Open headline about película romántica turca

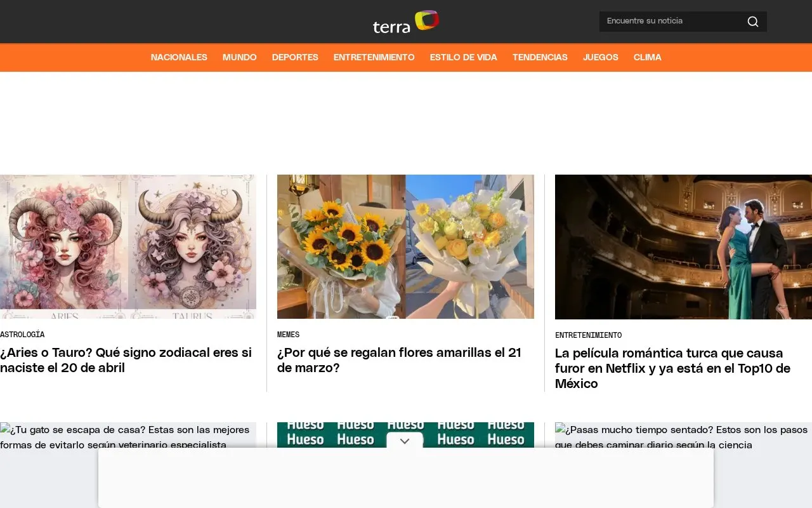[x=672, y=368]
